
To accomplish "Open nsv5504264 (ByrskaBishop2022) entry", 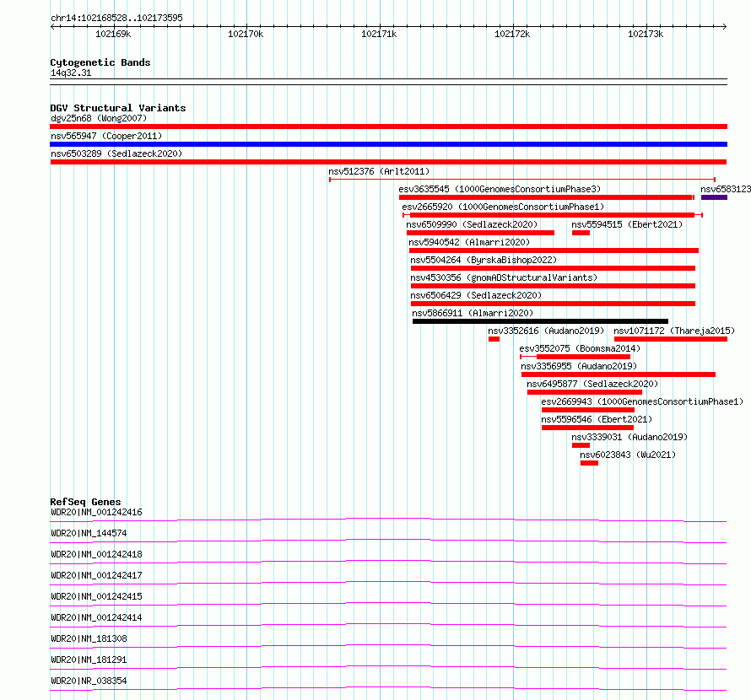I will pyautogui.click(x=484, y=260).
